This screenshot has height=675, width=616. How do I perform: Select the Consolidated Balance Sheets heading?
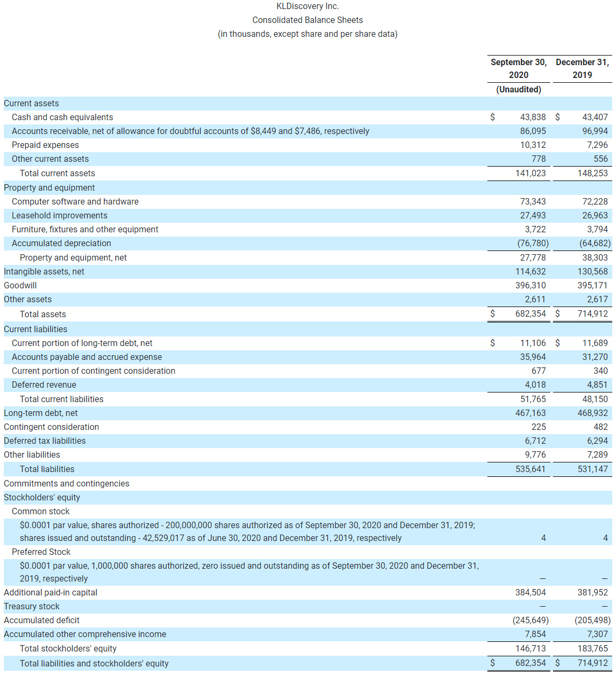(307, 20)
